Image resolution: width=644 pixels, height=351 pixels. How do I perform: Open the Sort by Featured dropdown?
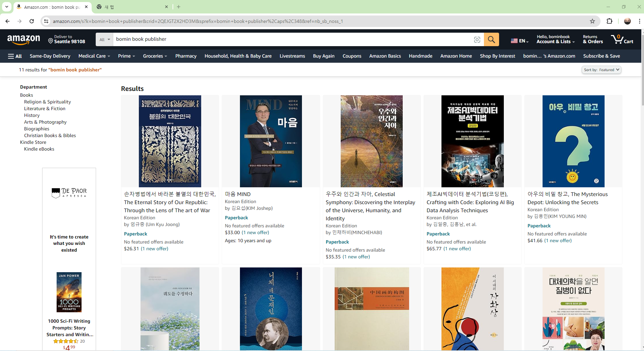(602, 70)
